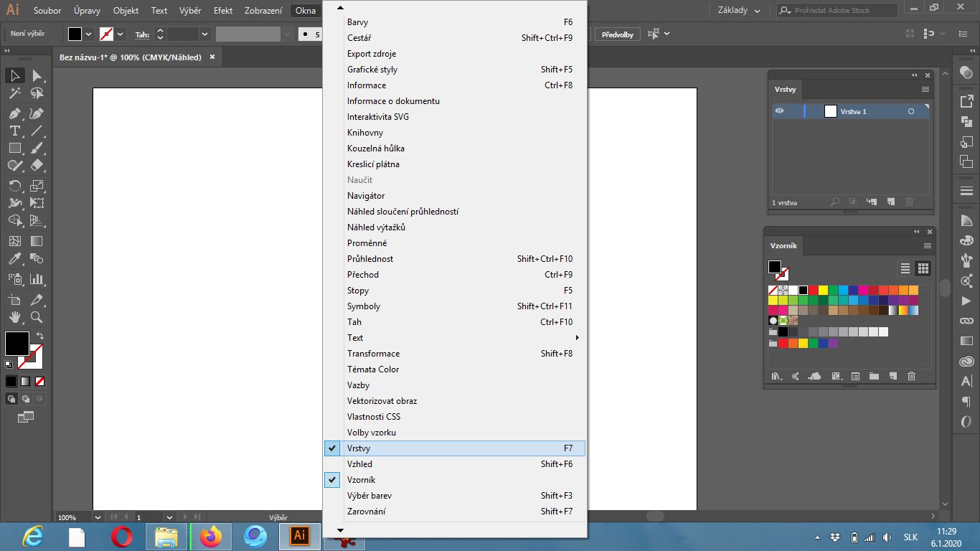This screenshot has height=551, width=980.
Task: Click the Předvolby button
Action: [x=617, y=34]
